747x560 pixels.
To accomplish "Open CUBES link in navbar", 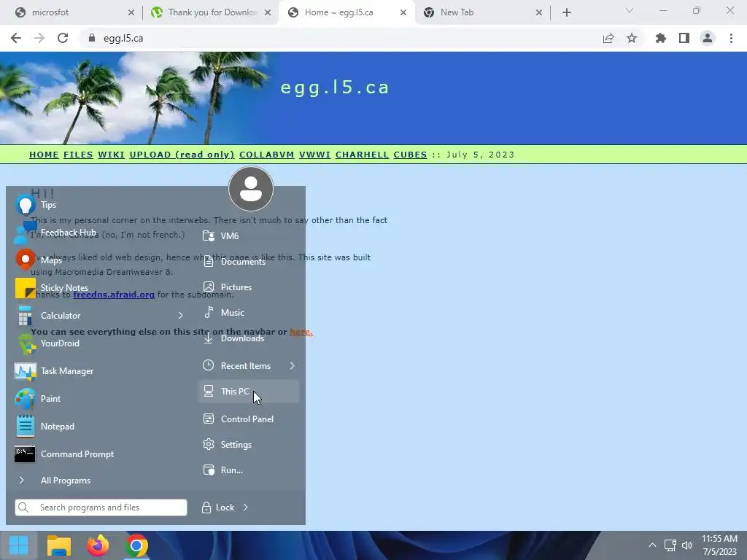I will 410,155.
